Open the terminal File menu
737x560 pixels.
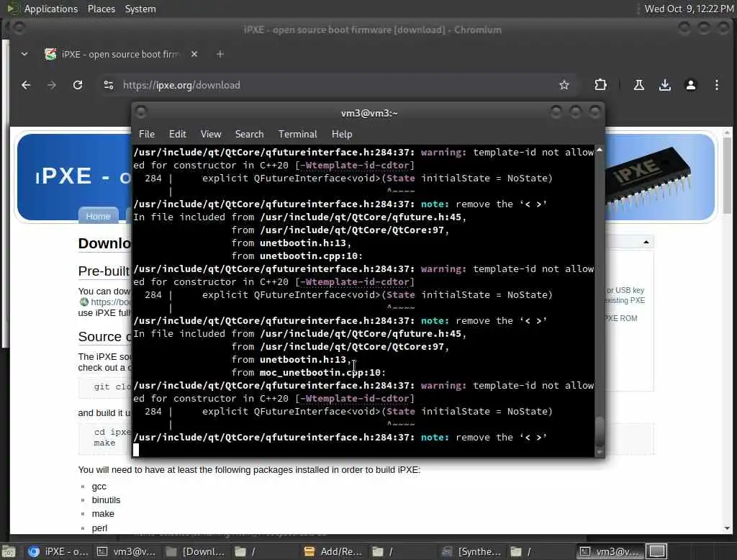click(147, 134)
